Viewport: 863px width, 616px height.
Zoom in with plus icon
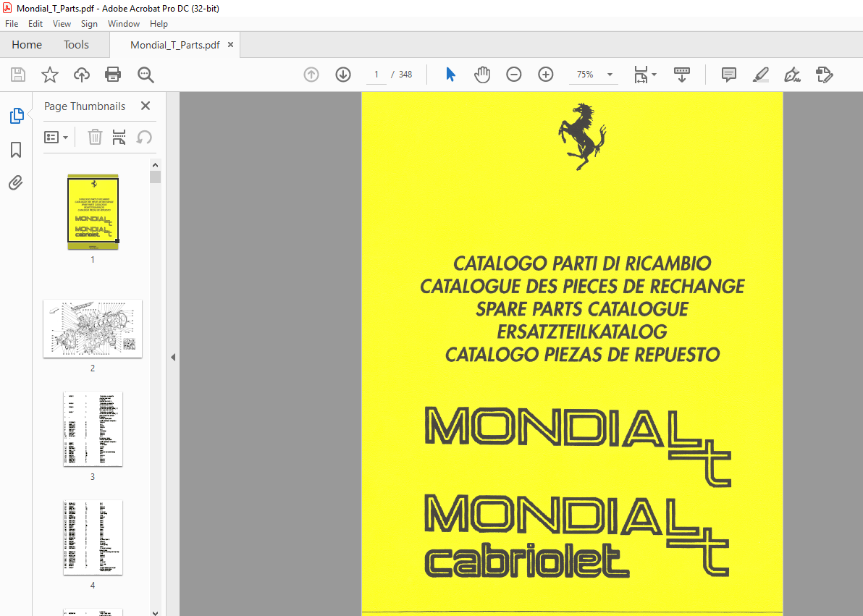tap(545, 75)
